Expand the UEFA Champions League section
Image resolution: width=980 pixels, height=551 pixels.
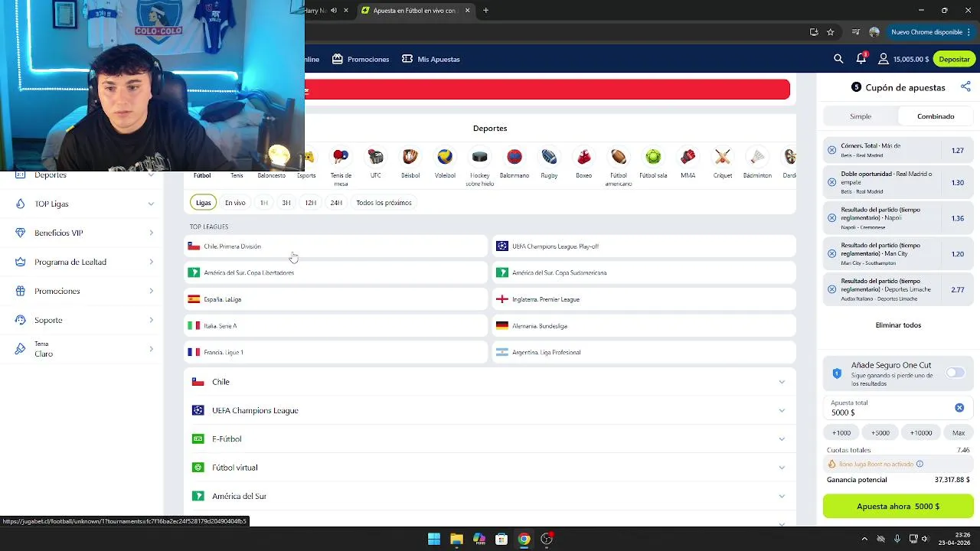click(x=490, y=410)
